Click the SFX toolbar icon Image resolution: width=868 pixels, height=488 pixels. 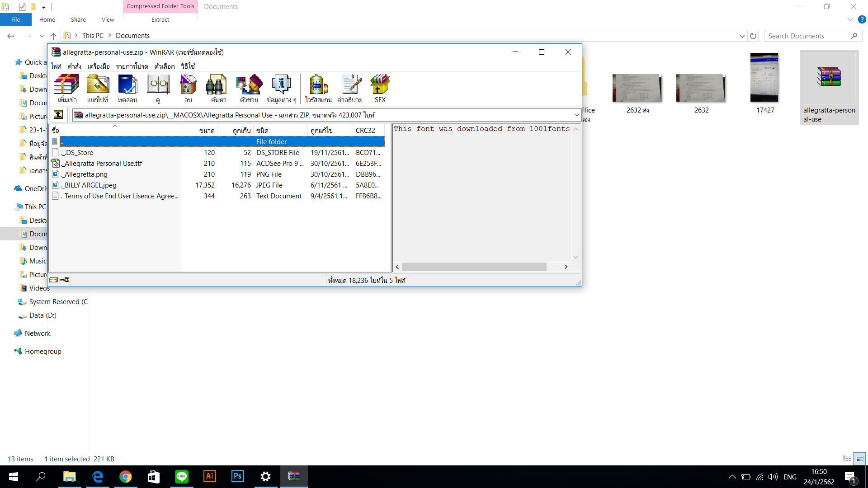(x=380, y=89)
